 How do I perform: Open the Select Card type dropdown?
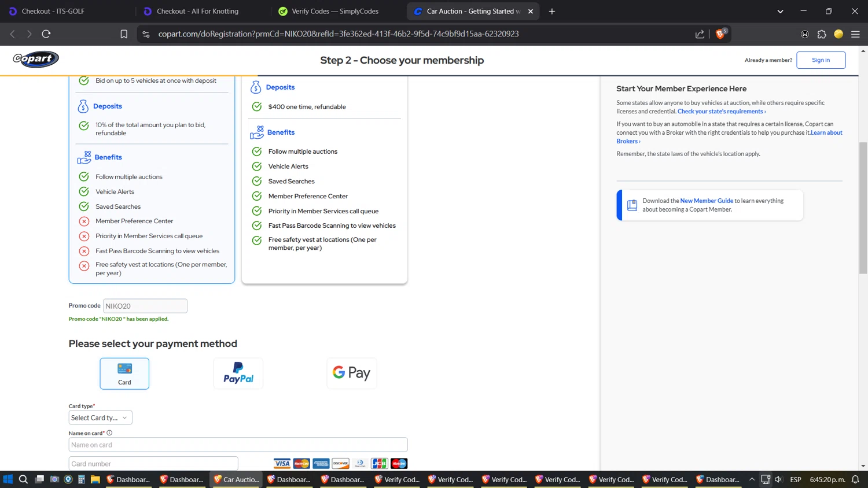(100, 417)
